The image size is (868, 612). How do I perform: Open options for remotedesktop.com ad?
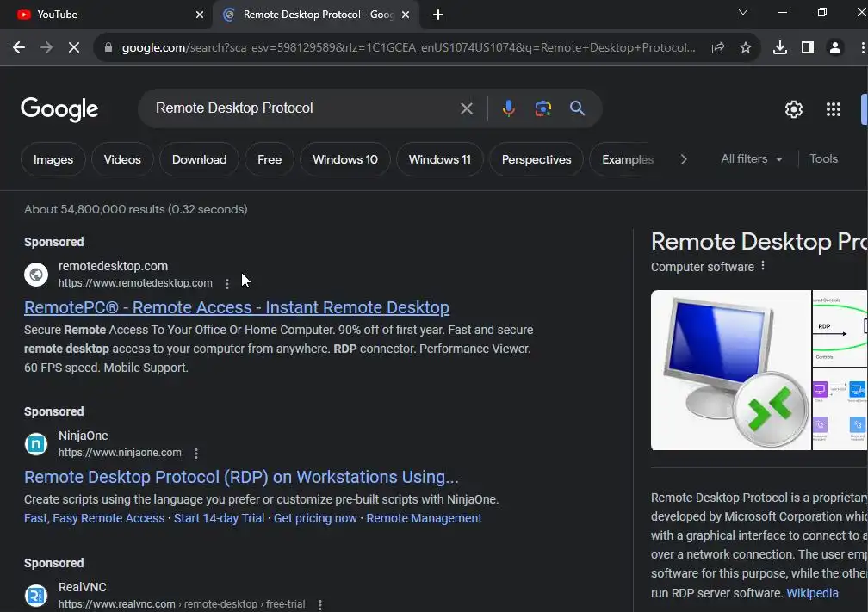tap(227, 284)
